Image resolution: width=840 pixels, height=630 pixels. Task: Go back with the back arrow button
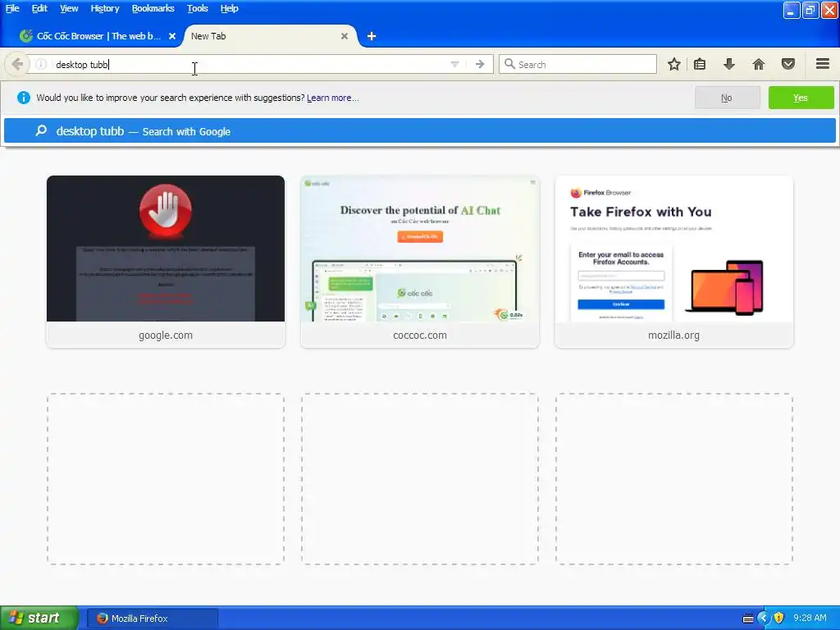17,64
